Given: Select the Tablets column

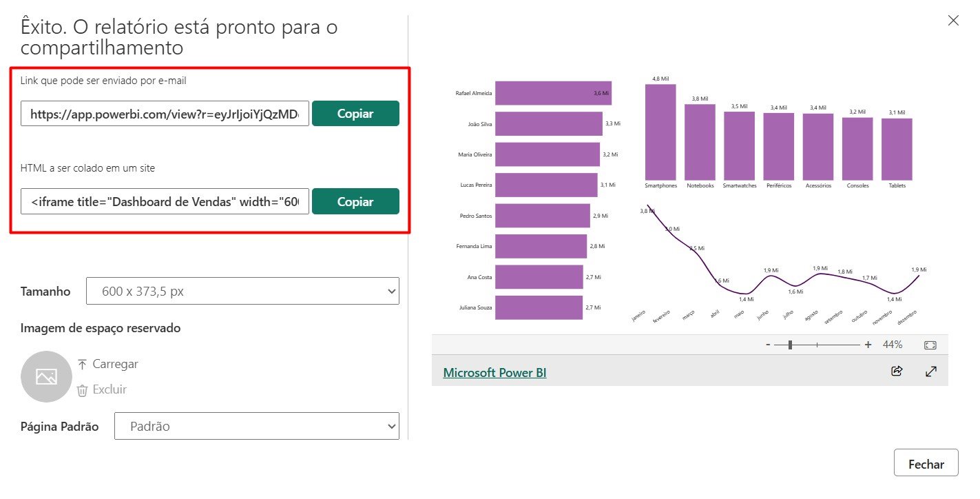Looking at the screenshot, I should click(x=897, y=149).
